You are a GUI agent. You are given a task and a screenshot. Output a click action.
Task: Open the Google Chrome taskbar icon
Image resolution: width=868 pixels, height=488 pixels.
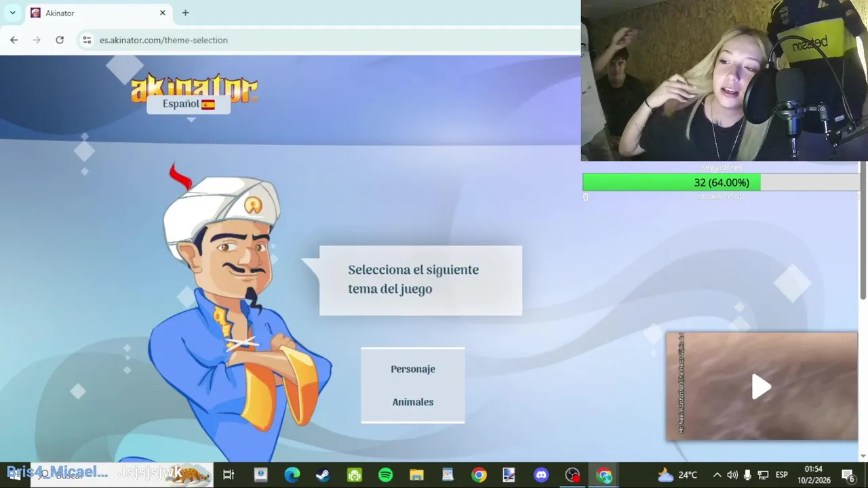pos(479,475)
